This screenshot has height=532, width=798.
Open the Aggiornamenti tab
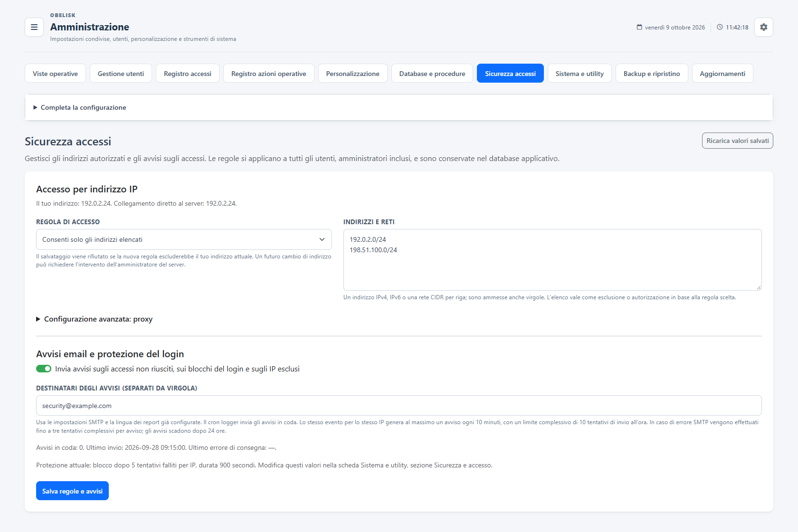point(722,74)
